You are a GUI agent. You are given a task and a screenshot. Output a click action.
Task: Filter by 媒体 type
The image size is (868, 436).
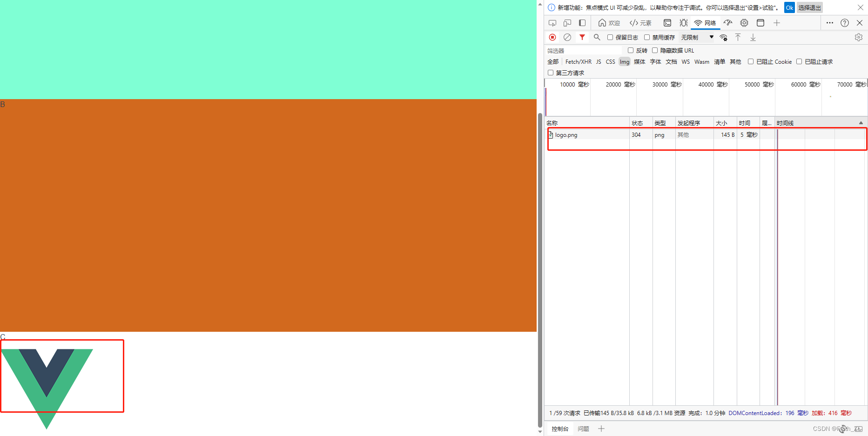pyautogui.click(x=639, y=61)
